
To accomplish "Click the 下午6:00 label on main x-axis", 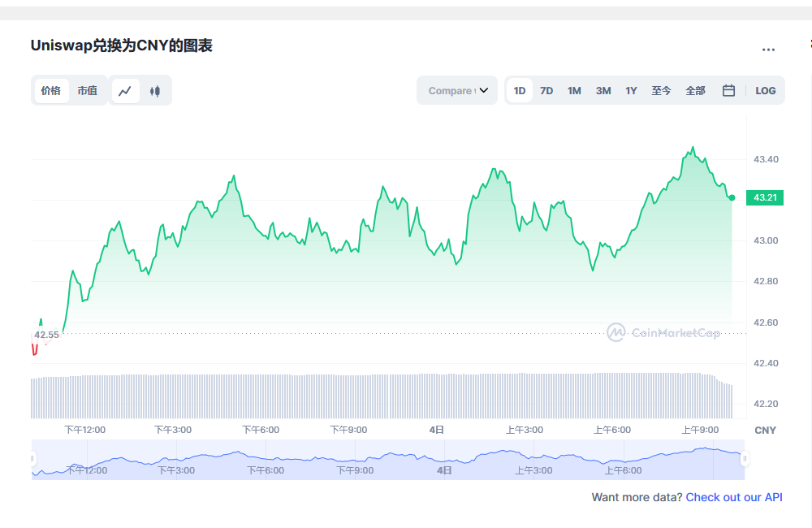I will point(261,430).
